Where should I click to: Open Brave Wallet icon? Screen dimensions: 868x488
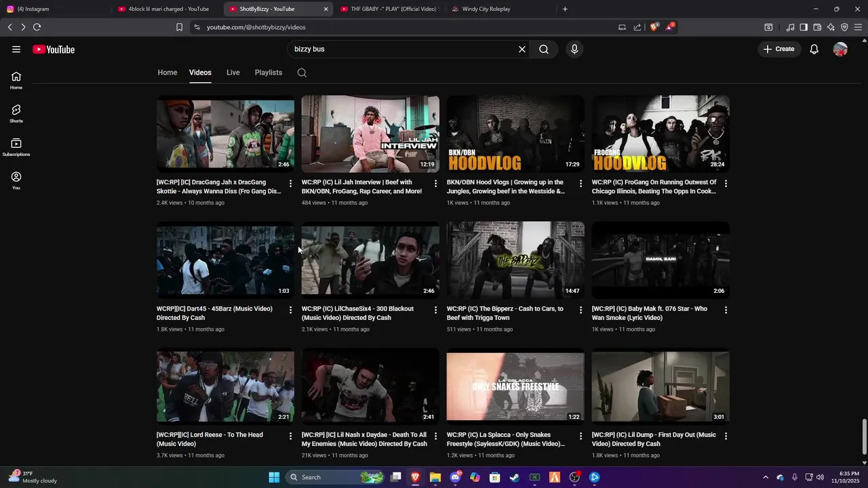817,27
